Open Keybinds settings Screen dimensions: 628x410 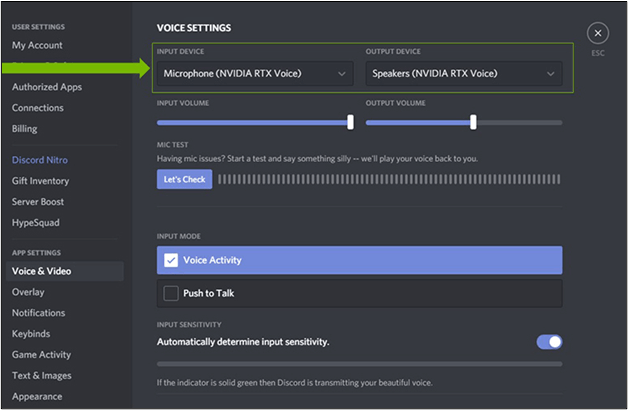[x=31, y=334]
